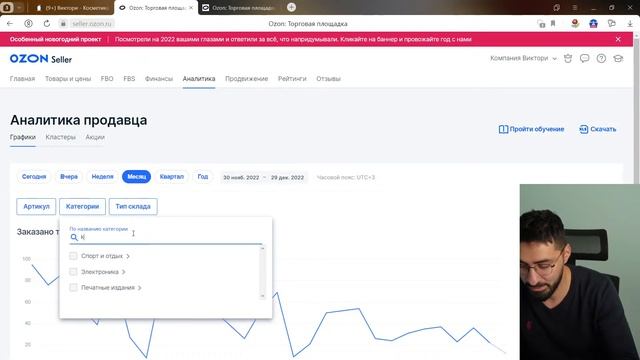This screenshot has width=640, height=360.
Task: Switch to the third Ozon browser tab
Action: pyautogui.click(x=240, y=8)
